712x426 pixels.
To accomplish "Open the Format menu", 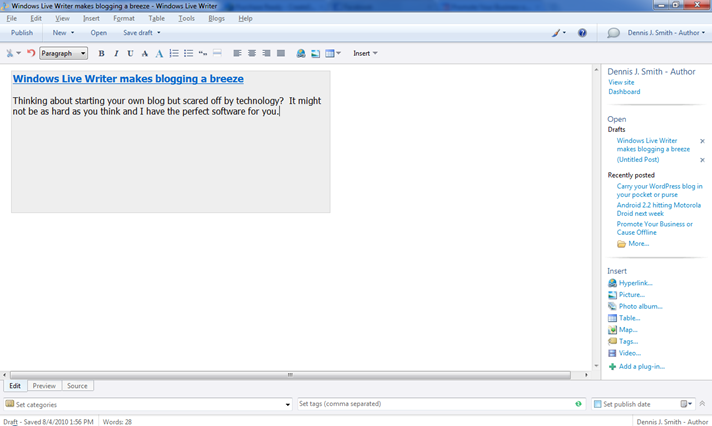I will pyautogui.click(x=124, y=18).
